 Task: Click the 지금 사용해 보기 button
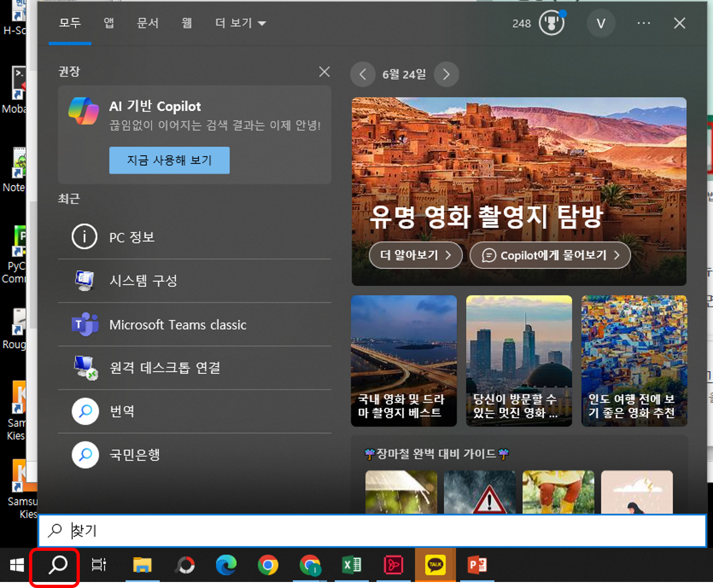(170, 160)
